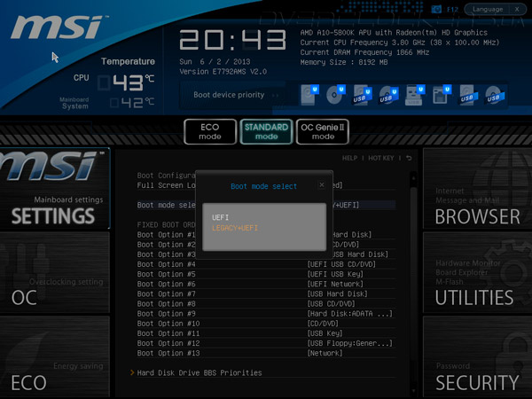Click the Current DRAM Frequency 1866 MHz text
Image resolution: width=532 pixels, height=399 pixels.
[x=364, y=52]
